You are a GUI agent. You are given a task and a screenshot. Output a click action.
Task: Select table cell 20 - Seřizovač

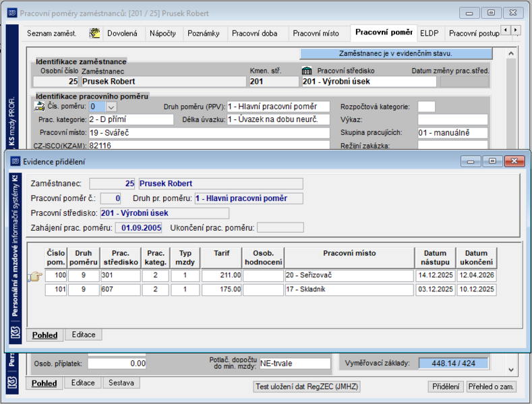(x=349, y=275)
